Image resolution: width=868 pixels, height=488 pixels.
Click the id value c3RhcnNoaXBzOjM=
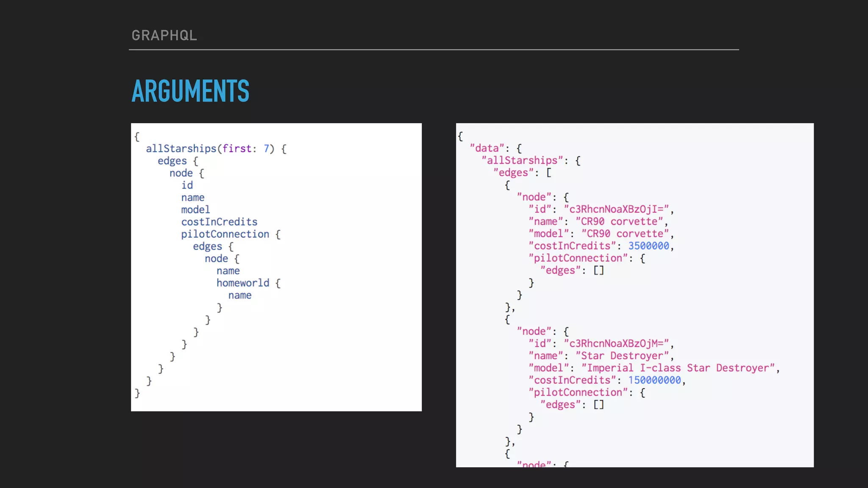coord(616,344)
